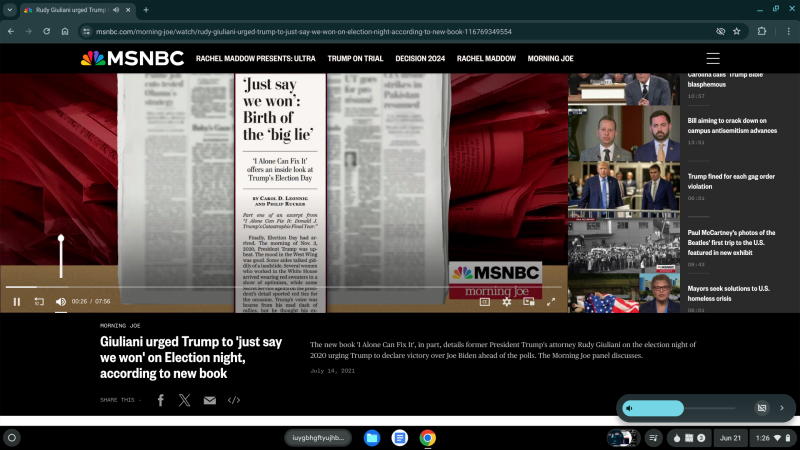Open 'Mayors seek solutions' homeless story
This screenshot has height=450, width=800.
[728, 293]
